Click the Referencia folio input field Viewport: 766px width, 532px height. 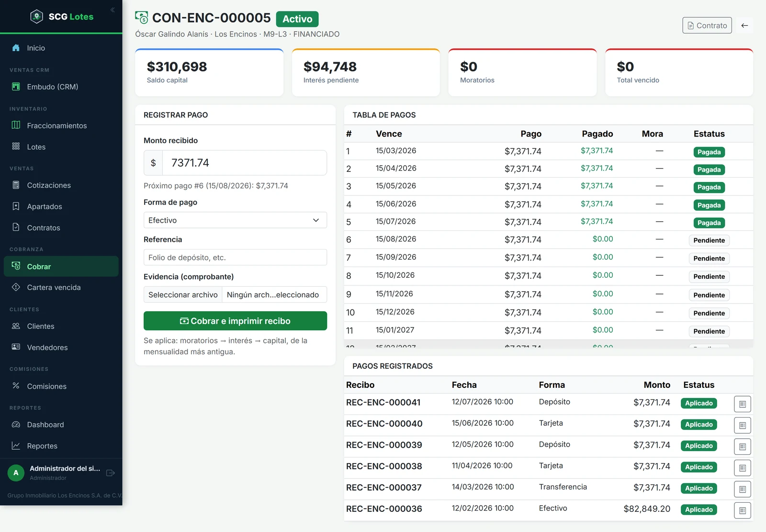click(x=235, y=257)
